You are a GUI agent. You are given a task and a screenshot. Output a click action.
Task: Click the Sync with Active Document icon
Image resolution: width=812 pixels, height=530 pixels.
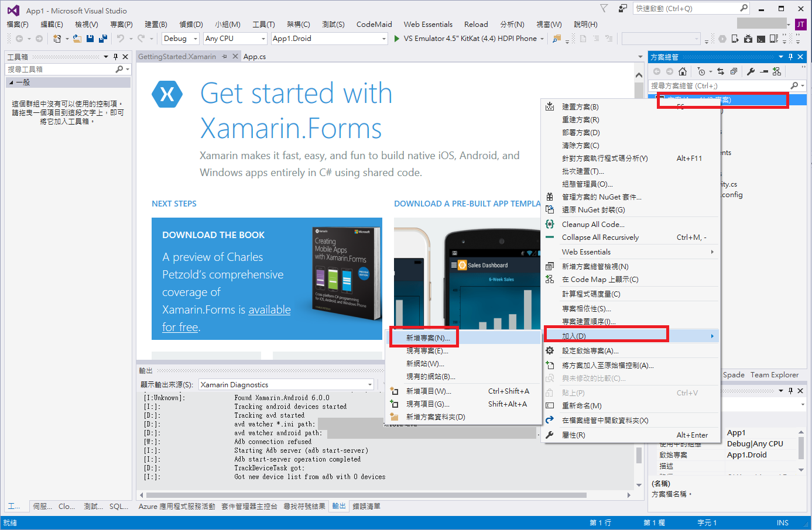(721, 71)
